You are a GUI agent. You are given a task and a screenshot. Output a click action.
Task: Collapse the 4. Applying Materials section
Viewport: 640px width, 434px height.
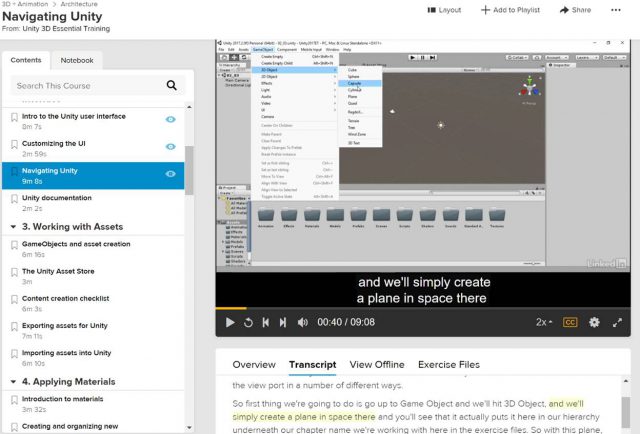tap(13, 382)
